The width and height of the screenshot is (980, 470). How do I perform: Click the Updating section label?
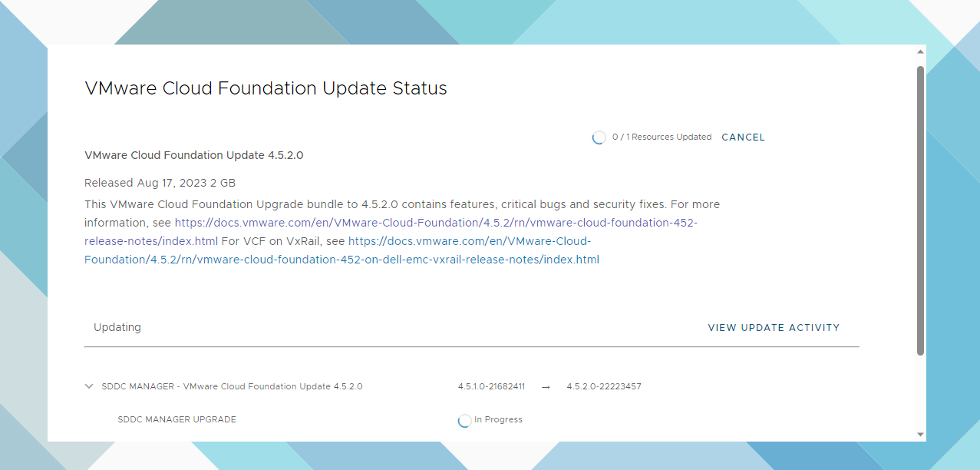point(117,327)
